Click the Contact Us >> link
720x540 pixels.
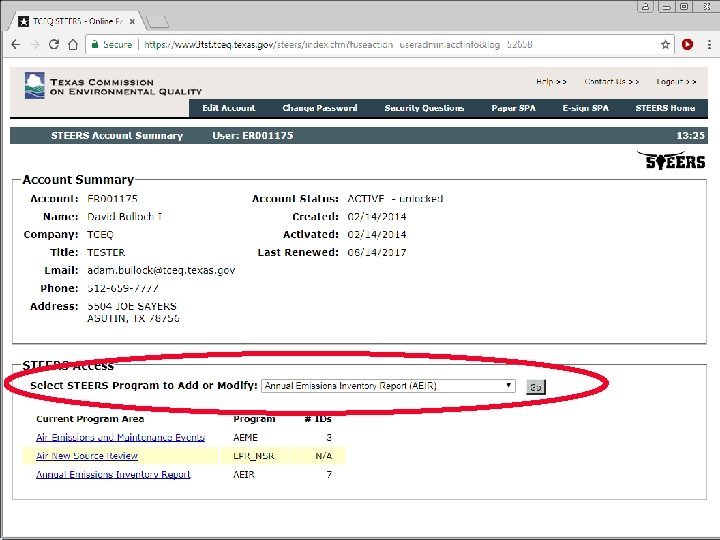coord(611,82)
